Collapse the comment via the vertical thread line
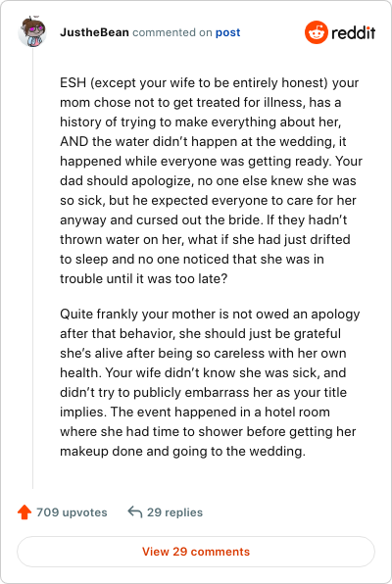Viewport: 392px width, 584px height. coord(32,268)
